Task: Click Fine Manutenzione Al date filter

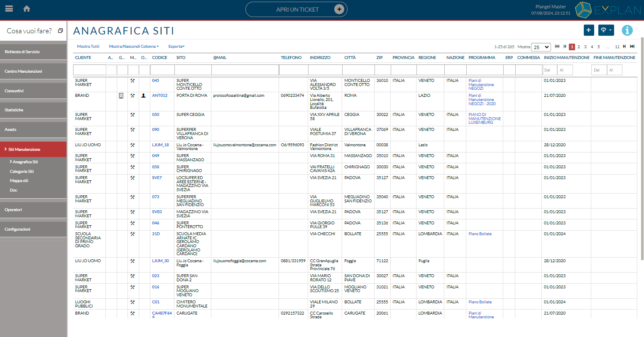Action: (615, 70)
